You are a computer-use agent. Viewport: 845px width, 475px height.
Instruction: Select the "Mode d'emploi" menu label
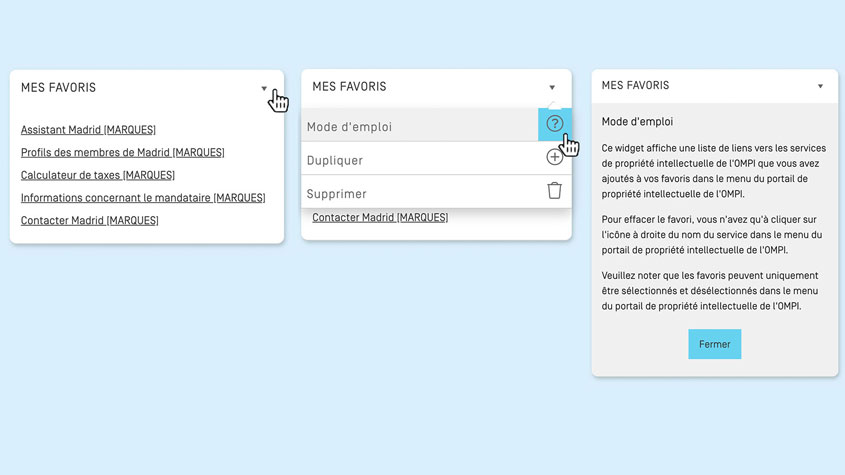pyautogui.click(x=349, y=127)
